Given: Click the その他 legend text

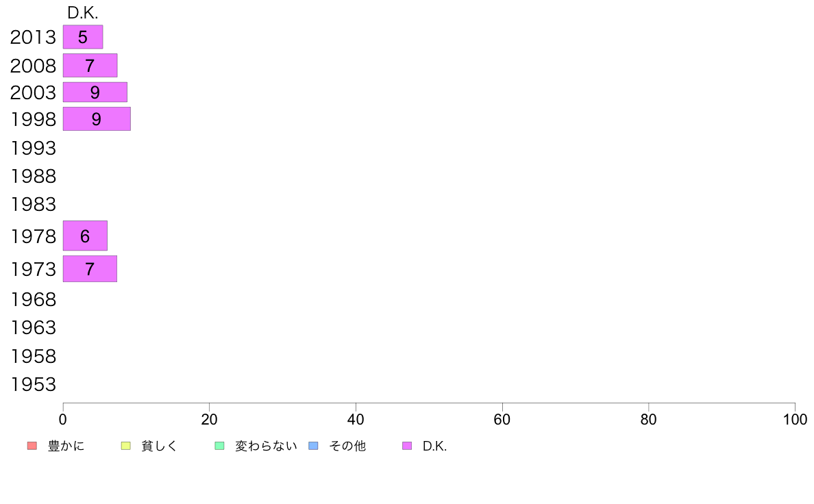Looking at the screenshot, I should coord(347,446).
